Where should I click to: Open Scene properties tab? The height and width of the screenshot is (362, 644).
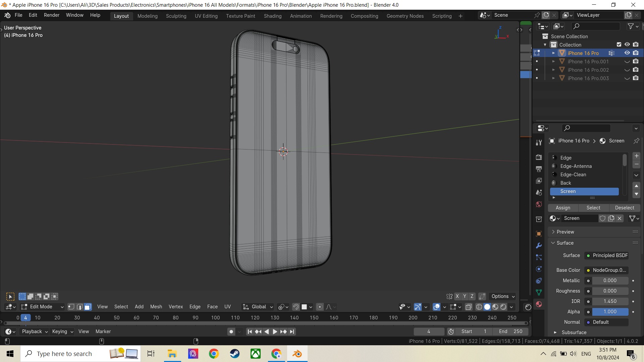pyautogui.click(x=539, y=192)
